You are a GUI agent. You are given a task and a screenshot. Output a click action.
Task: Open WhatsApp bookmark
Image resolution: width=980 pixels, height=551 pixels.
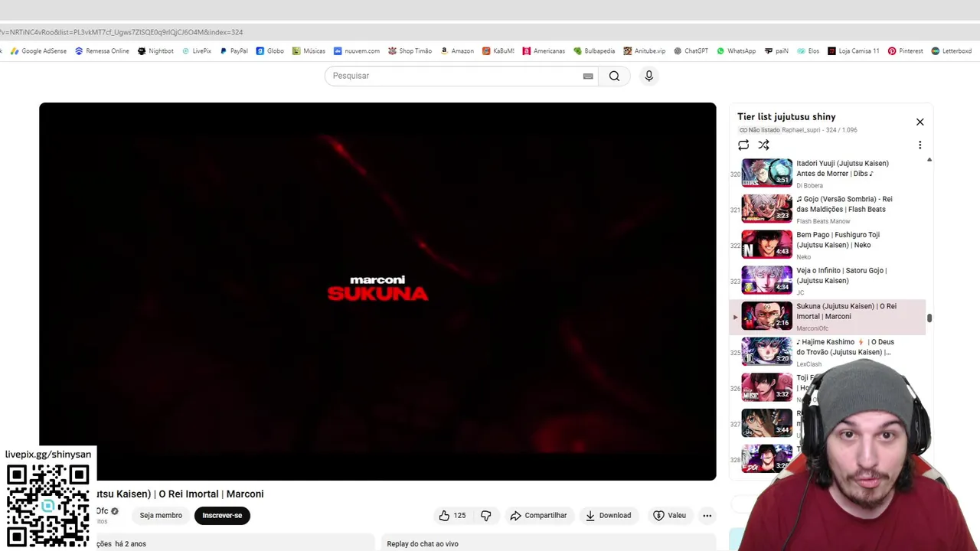[x=736, y=51]
